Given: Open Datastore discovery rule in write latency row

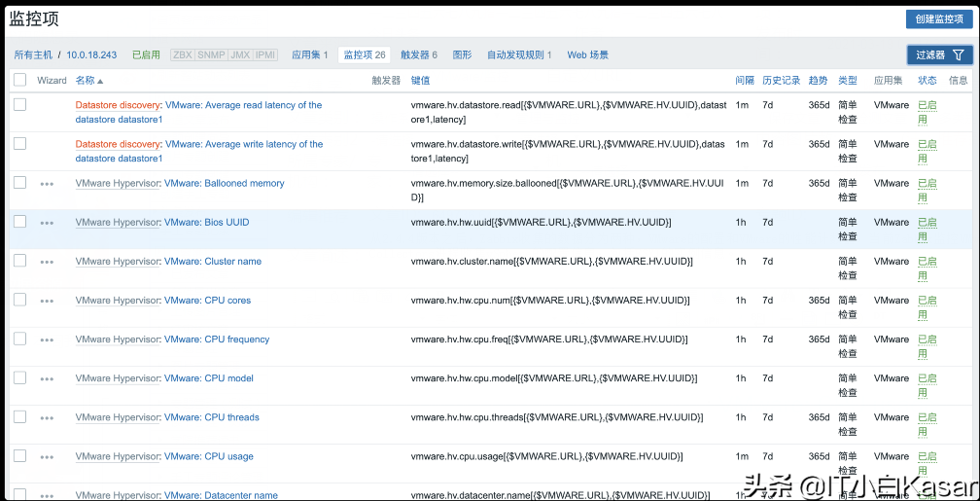Looking at the screenshot, I should (x=118, y=144).
